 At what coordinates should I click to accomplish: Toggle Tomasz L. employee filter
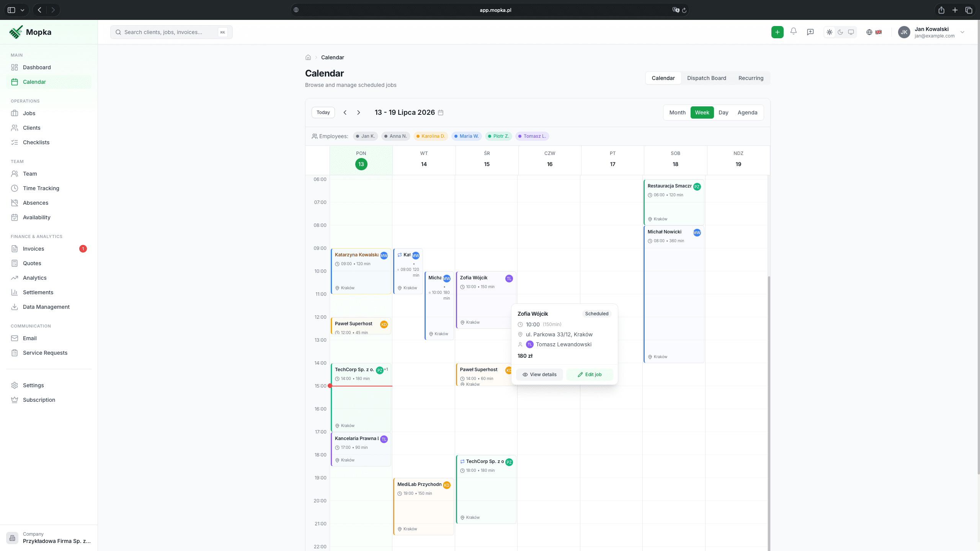(x=532, y=136)
